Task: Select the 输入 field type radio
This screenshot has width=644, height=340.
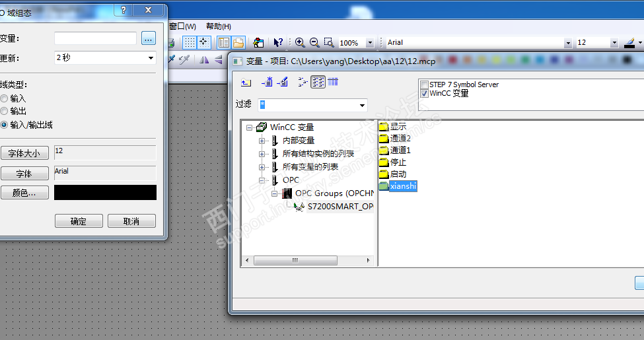Action: [4, 98]
